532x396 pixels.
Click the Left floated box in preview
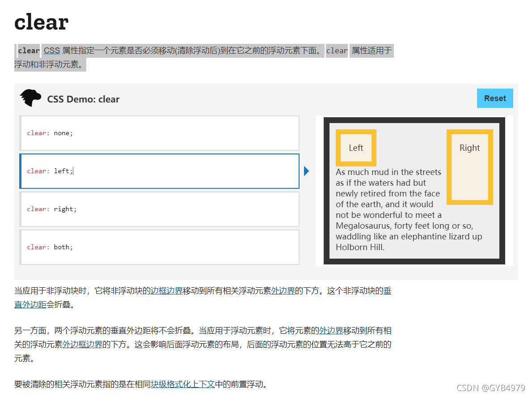click(x=356, y=148)
